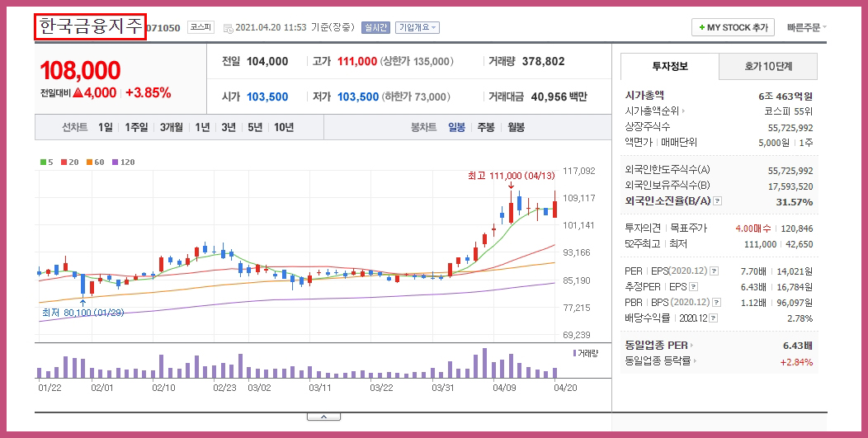Click the help icon next to 추정PER EPS
Viewport: 868px width, 438px height.
[694, 287]
